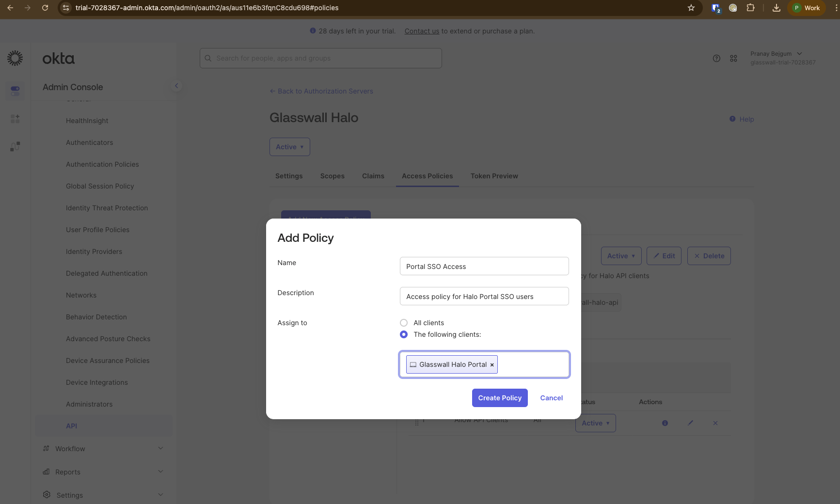Open Advanced Posture Checks in sidebar

(x=108, y=339)
